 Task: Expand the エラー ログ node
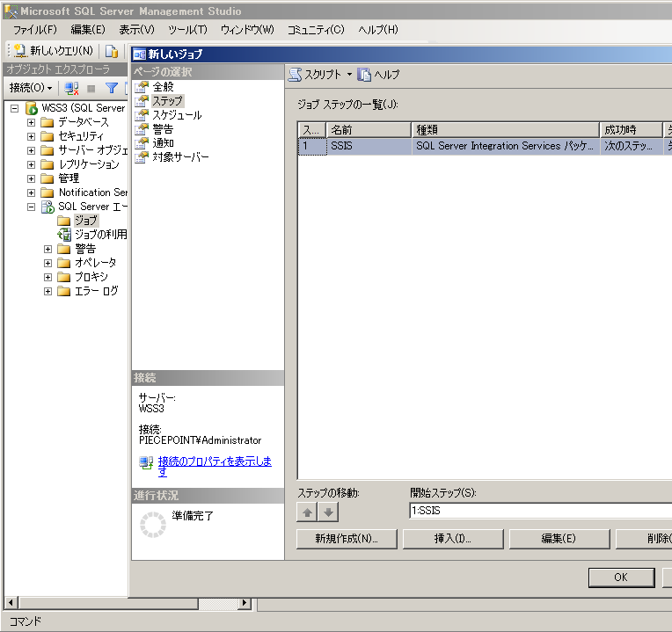tap(47, 291)
